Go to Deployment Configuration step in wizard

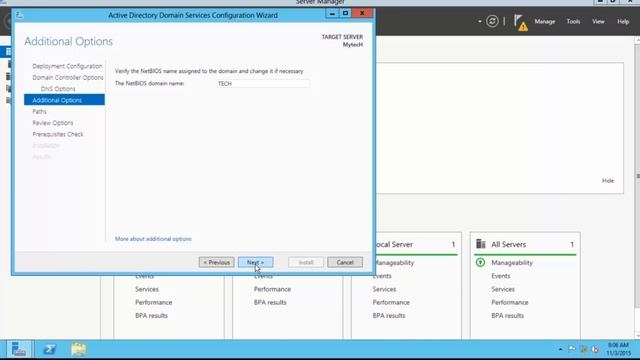pyautogui.click(x=67, y=66)
